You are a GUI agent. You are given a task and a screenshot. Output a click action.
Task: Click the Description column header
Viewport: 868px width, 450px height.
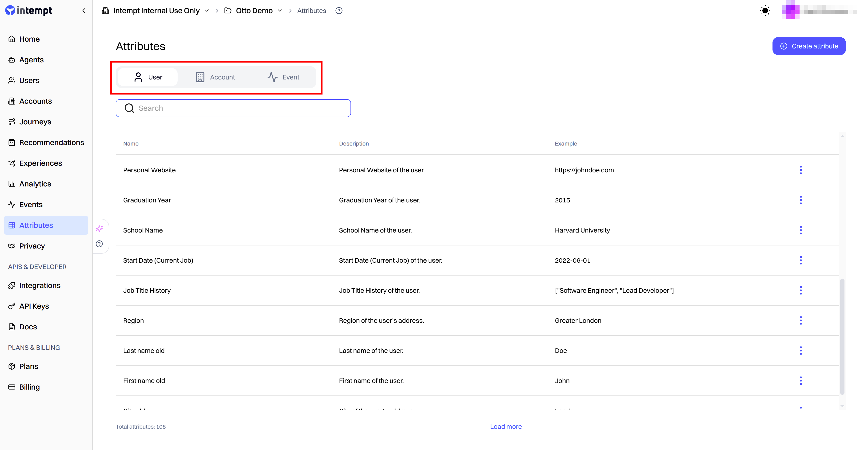tap(354, 143)
